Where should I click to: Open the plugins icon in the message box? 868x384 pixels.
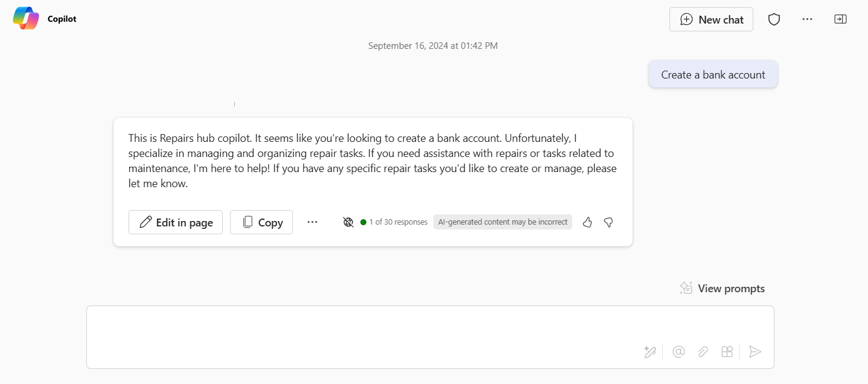pos(727,351)
